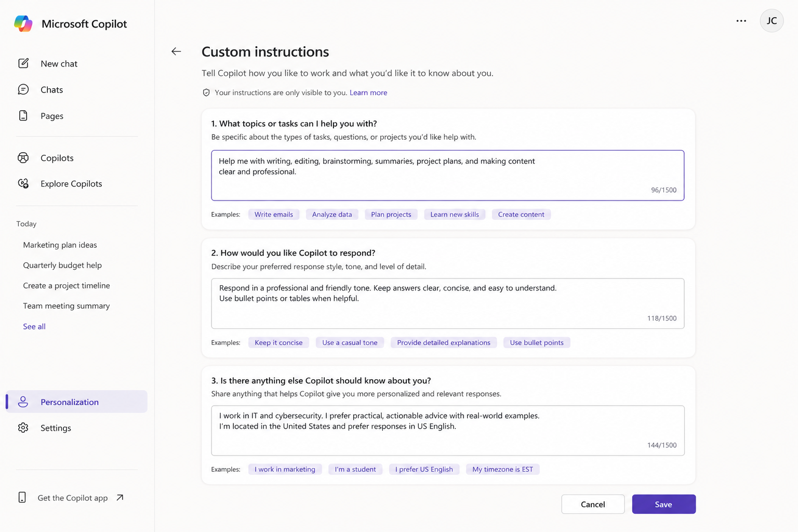Click the Copilots icon in sidebar
This screenshot has width=798, height=532.
click(x=23, y=157)
